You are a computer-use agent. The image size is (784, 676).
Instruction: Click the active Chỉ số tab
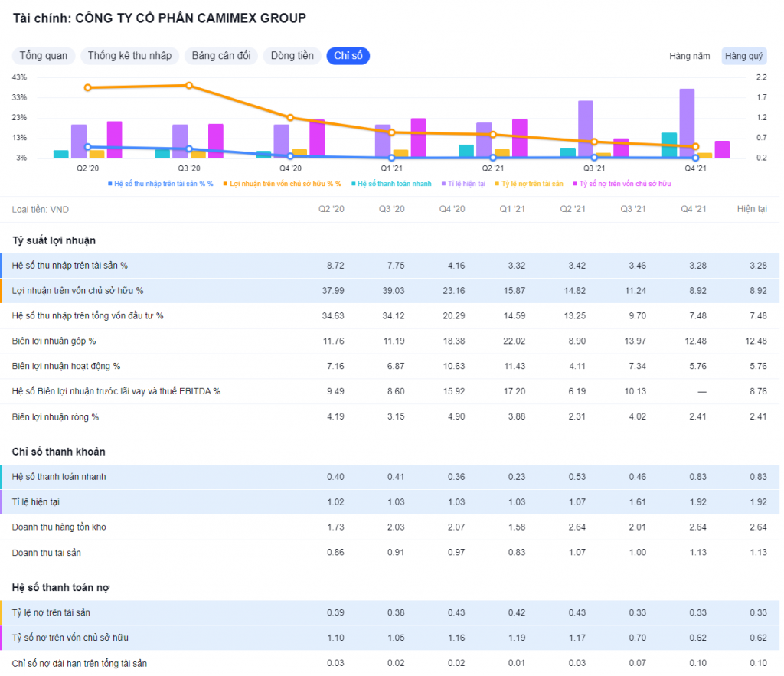click(x=348, y=55)
